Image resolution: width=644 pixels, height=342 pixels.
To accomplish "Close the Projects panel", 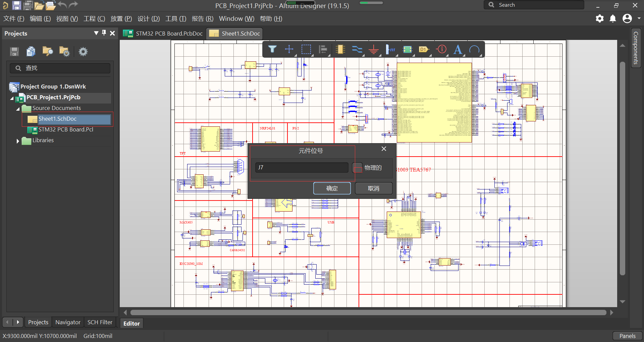I will click(112, 33).
